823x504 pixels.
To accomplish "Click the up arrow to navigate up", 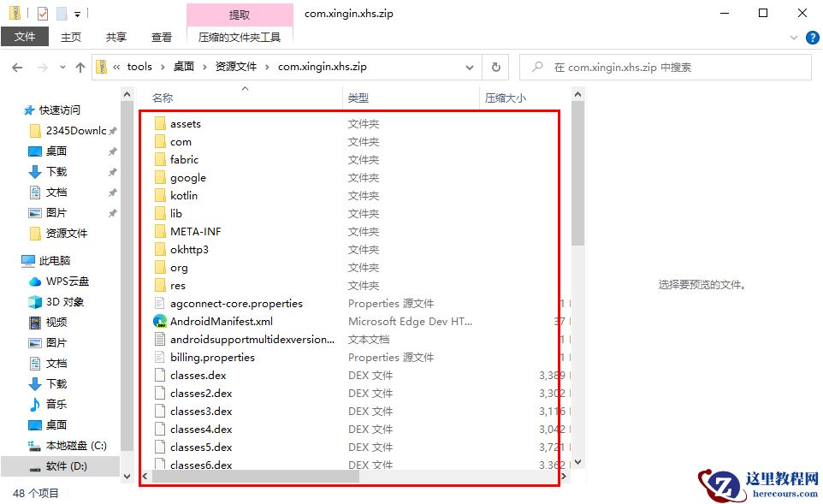I will point(79,66).
